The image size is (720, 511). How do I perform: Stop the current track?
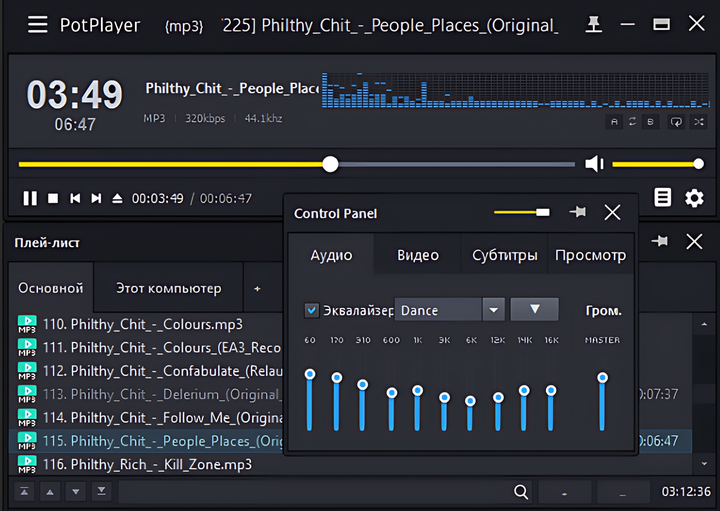[53, 198]
